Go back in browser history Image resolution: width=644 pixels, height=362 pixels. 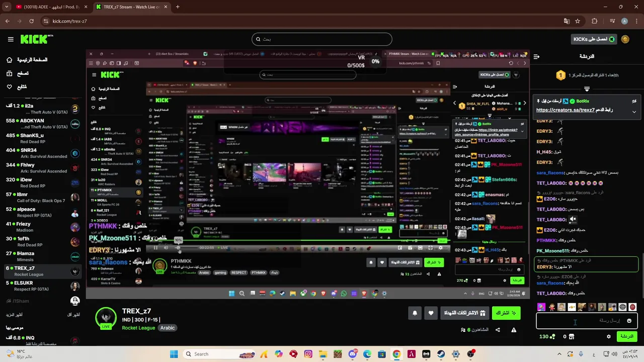(7, 21)
